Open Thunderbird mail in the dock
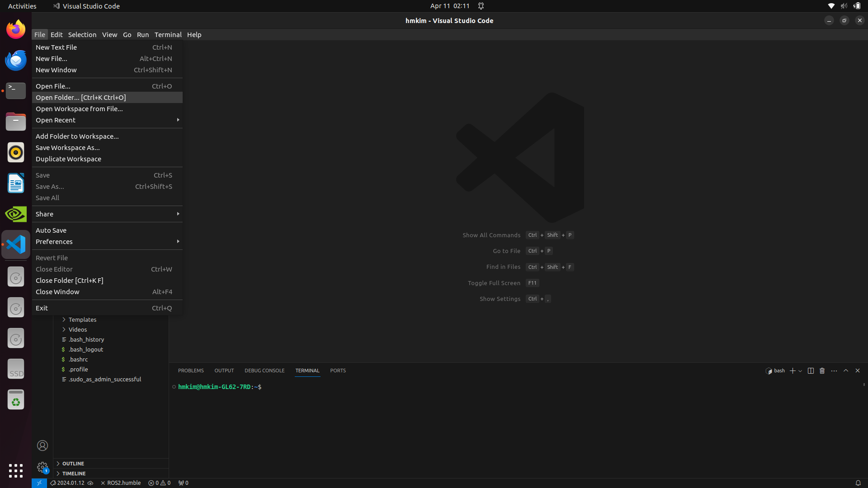The height and width of the screenshot is (488, 868). click(16, 60)
